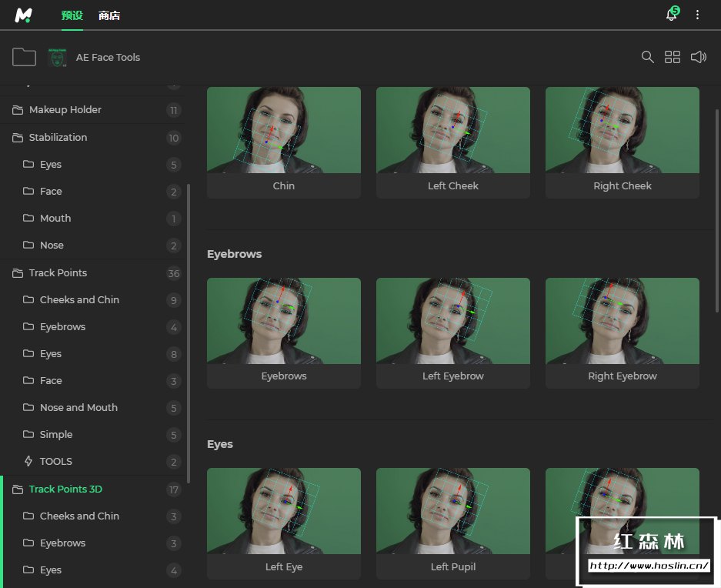The height and width of the screenshot is (588, 721).
Task: Select the Right Eyebrow preset
Action: 623,321
